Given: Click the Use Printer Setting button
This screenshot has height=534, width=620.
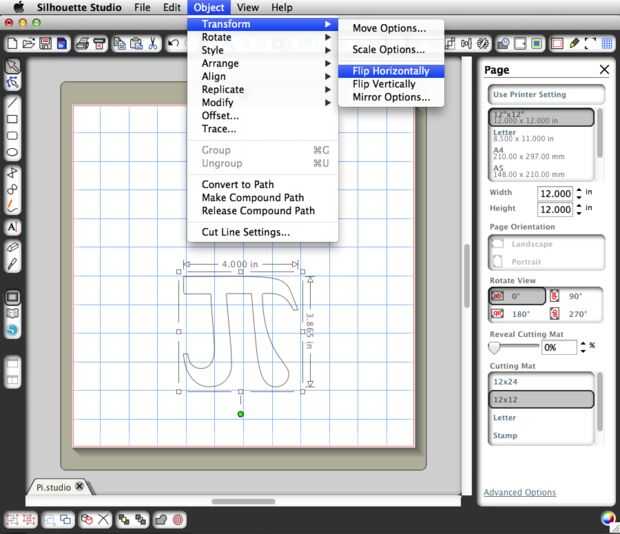Looking at the screenshot, I should tap(546, 94).
